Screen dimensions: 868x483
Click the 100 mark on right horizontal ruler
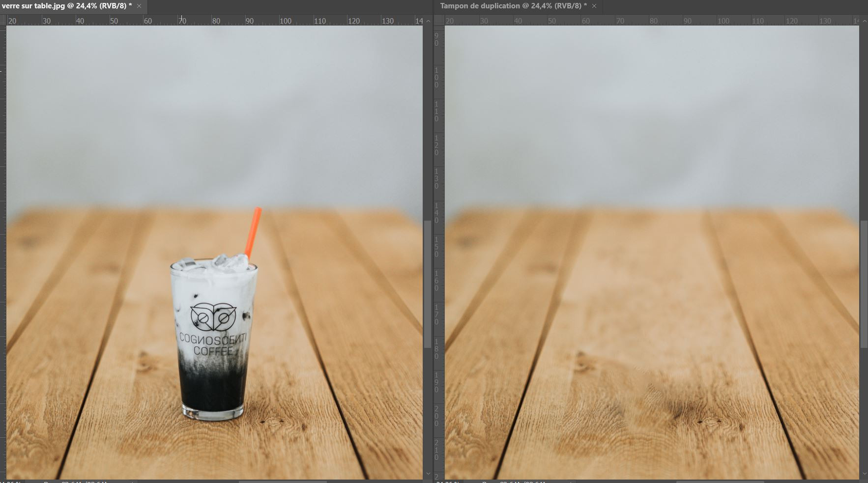pyautogui.click(x=723, y=21)
